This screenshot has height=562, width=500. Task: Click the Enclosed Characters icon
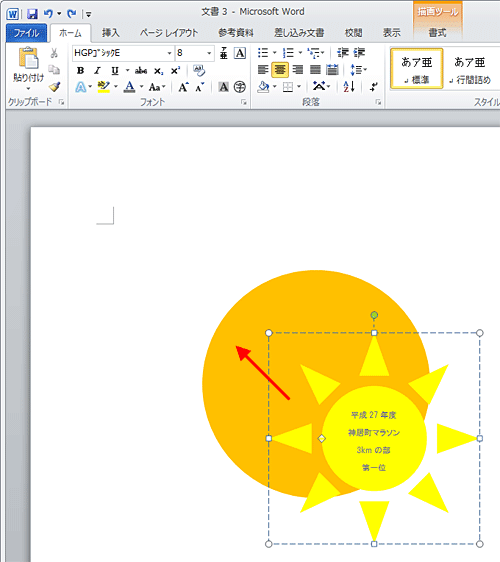240,87
